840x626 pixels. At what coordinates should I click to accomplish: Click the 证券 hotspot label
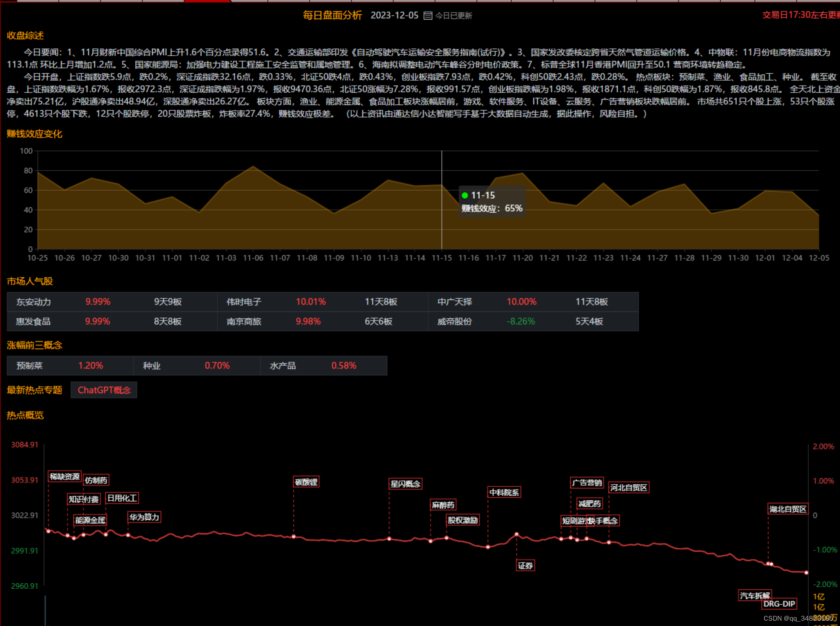pos(525,566)
